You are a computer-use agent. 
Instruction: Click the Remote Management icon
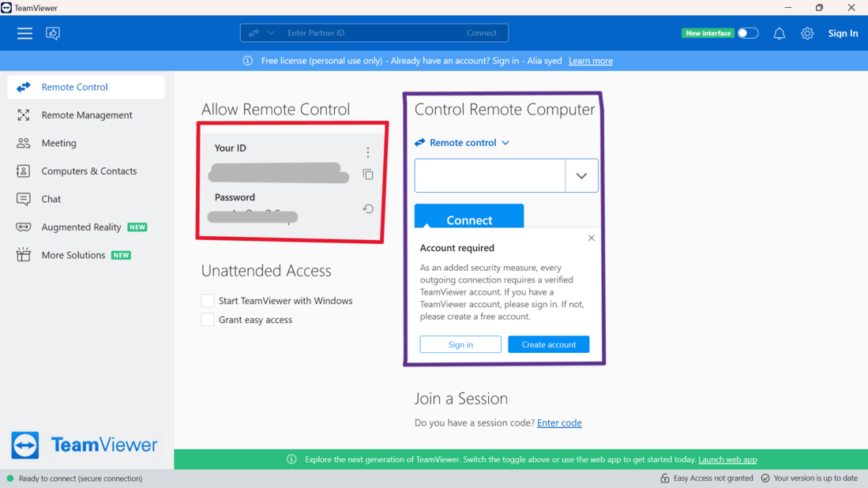click(23, 115)
